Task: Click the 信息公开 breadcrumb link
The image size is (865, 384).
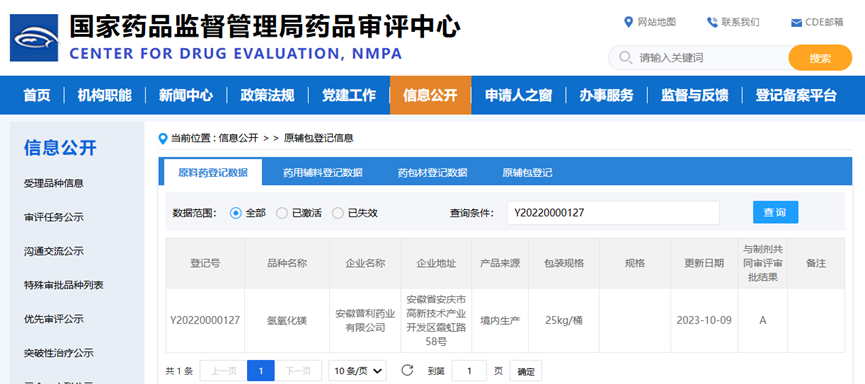Action: click(238, 138)
